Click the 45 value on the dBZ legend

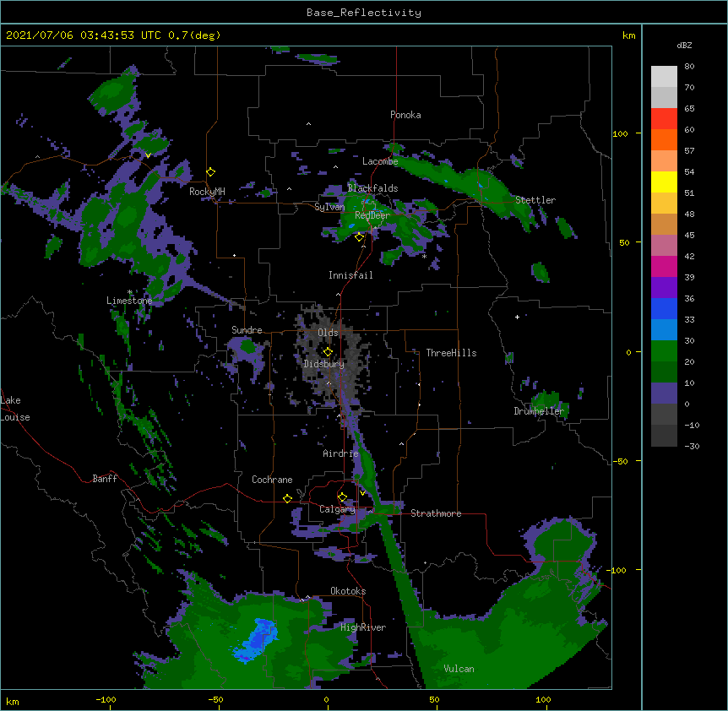pyautogui.click(x=689, y=236)
